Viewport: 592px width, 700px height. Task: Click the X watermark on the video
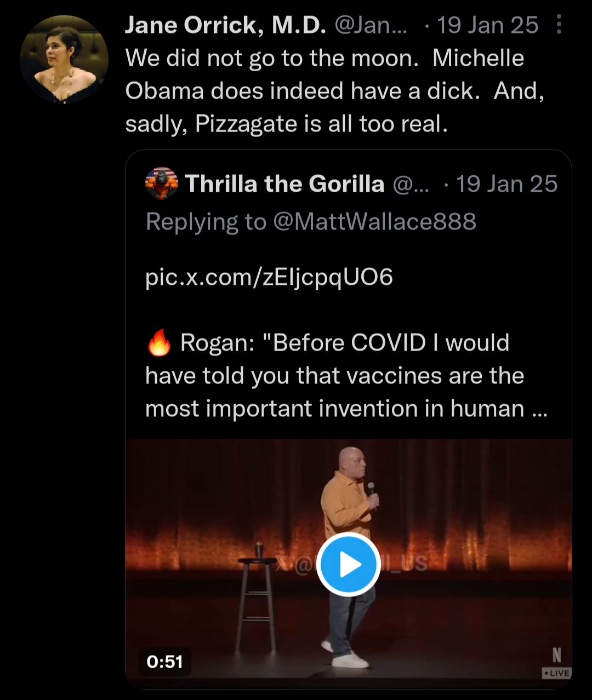[x=283, y=564]
